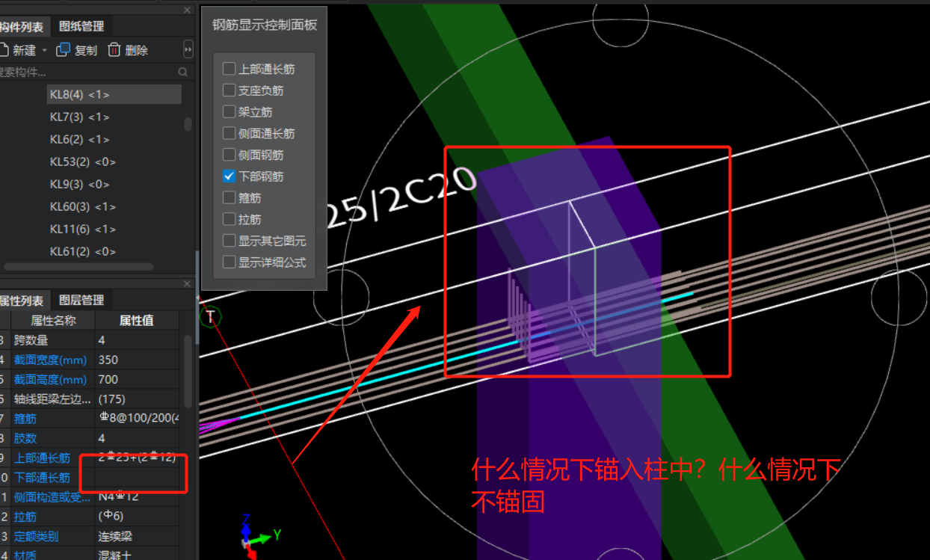Enable the 拉筋 display checkbox
930x560 pixels.
[x=229, y=220]
